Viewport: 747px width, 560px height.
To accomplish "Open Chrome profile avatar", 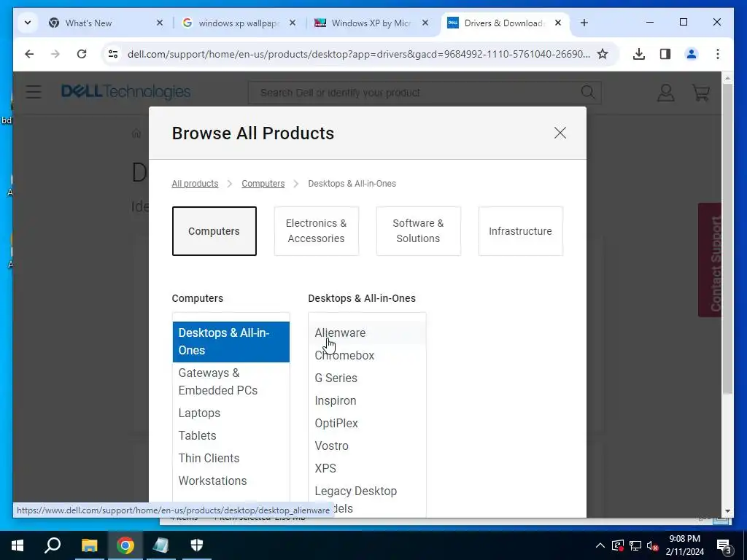I will pyautogui.click(x=692, y=54).
